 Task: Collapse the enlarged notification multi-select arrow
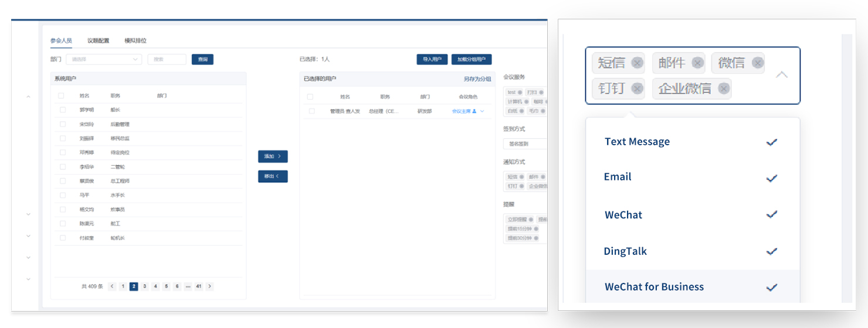pyautogui.click(x=782, y=75)
